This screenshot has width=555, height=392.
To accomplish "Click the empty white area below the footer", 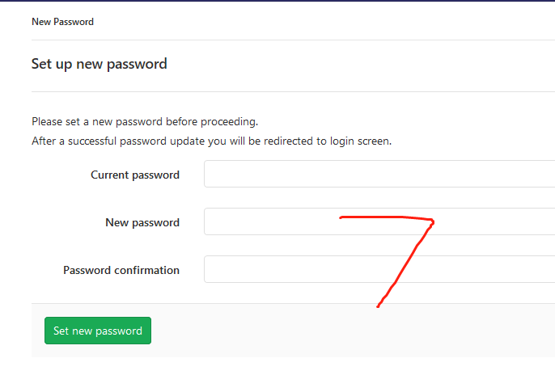I will [277, 375].
